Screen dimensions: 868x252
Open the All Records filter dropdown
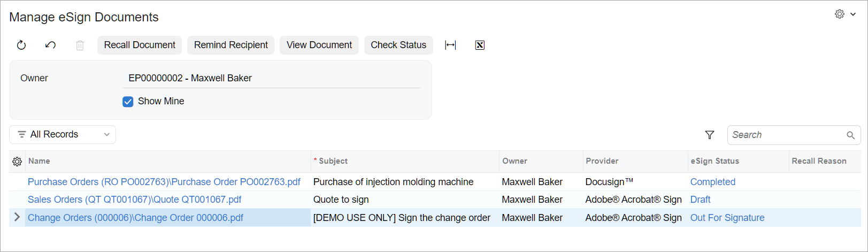(x=63, y=134)
